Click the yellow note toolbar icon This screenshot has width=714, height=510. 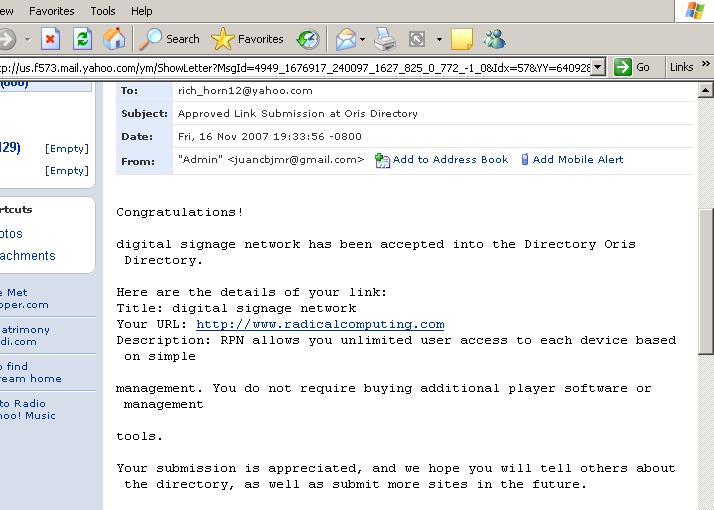pyautogui.click(x=462, y=39)
